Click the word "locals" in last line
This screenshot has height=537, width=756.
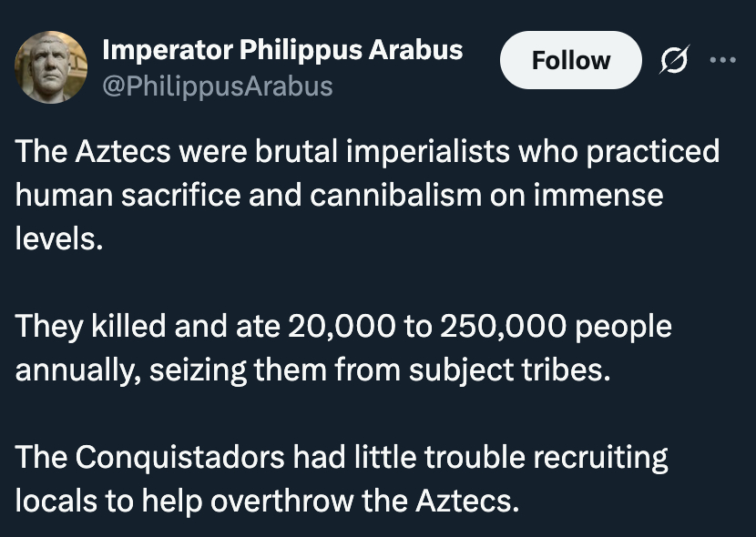[53, 502]
